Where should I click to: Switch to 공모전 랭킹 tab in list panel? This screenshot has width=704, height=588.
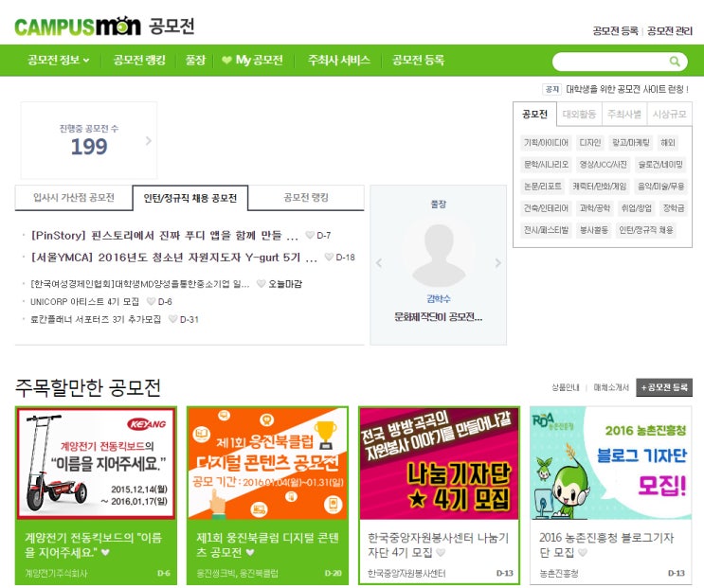pyautogui.click(x=306, y=197)
